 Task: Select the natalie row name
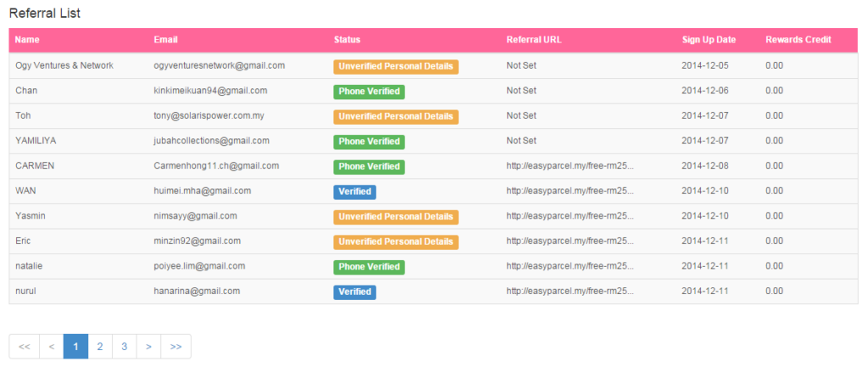coord(29,266)
